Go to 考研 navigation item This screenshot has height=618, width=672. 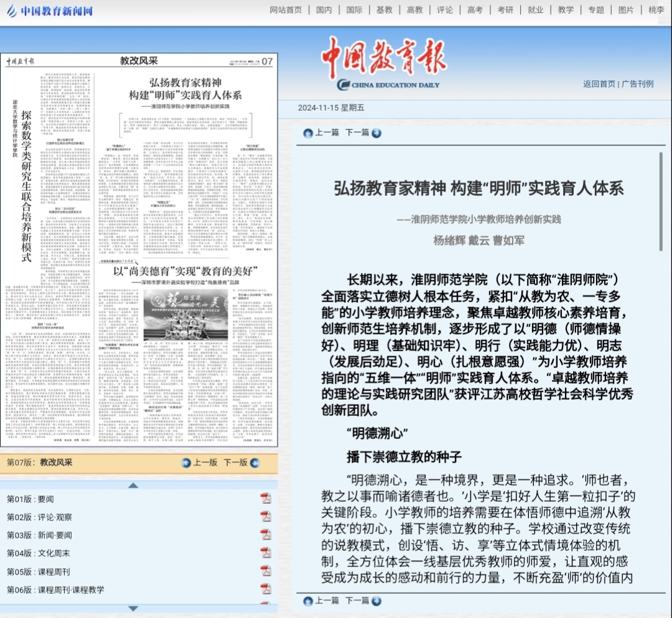[505, 10]
